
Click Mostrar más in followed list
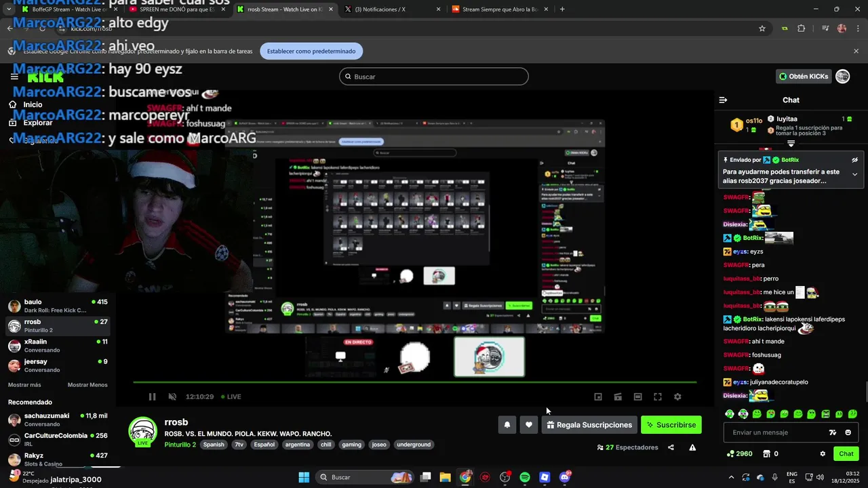24,385
